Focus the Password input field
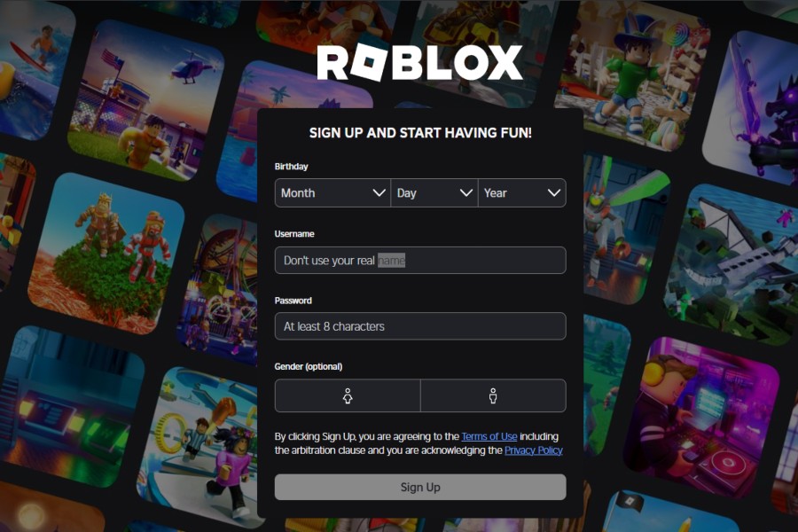 420,326
